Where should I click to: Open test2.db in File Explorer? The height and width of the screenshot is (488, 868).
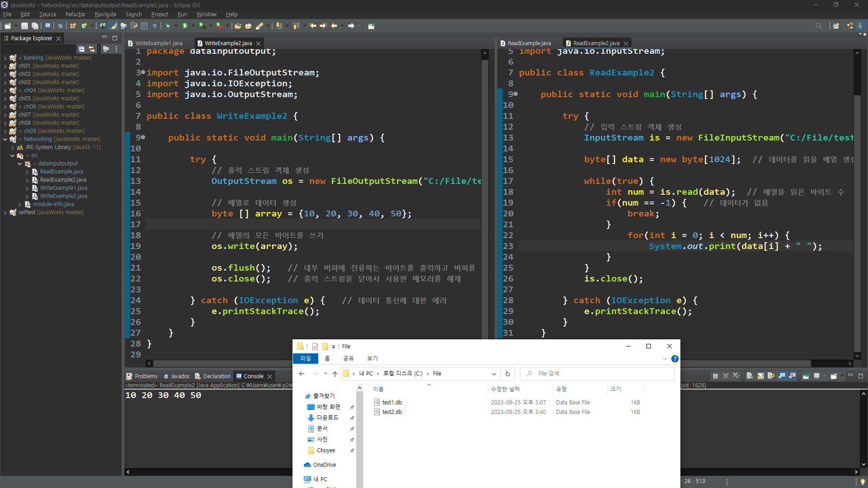[392, 412]
